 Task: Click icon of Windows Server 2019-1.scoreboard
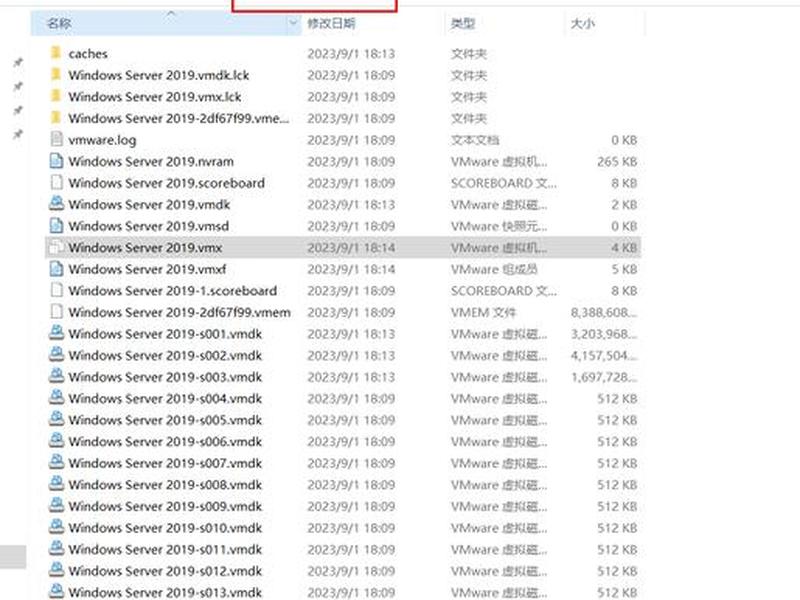tap(57, 290)
